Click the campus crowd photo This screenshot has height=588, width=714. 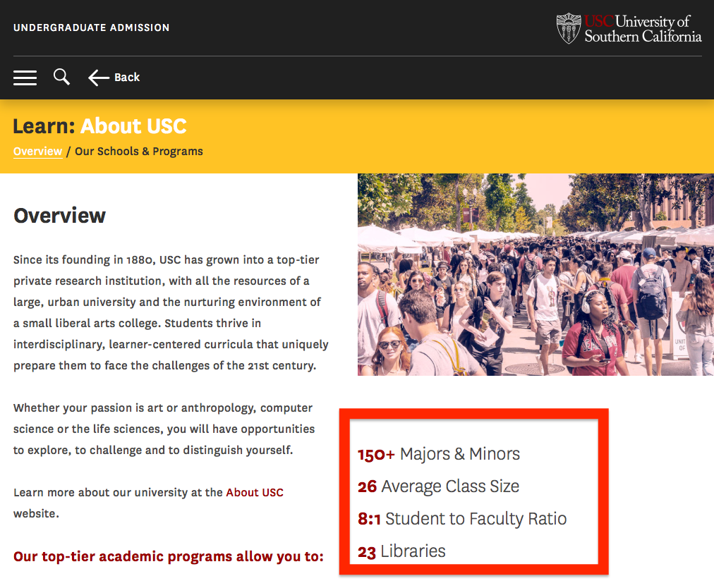click(535, 274)
